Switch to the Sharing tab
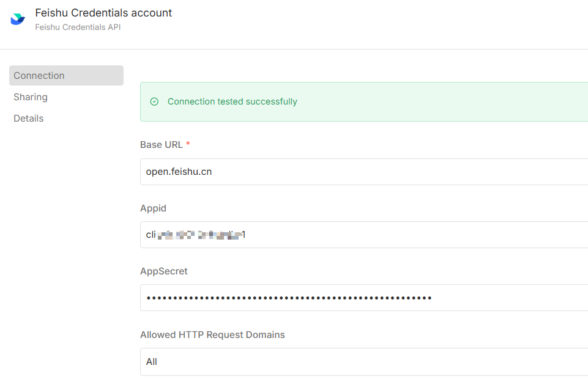 pos(31,97)
